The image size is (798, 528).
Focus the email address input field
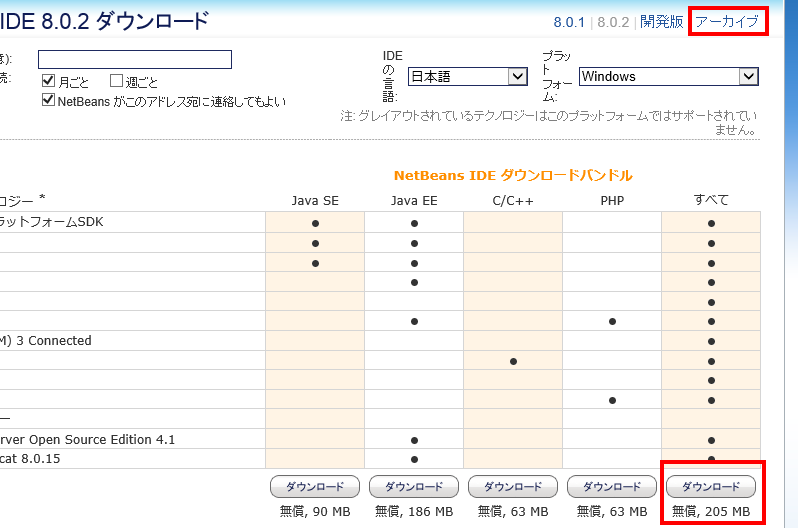coord(135,60)
